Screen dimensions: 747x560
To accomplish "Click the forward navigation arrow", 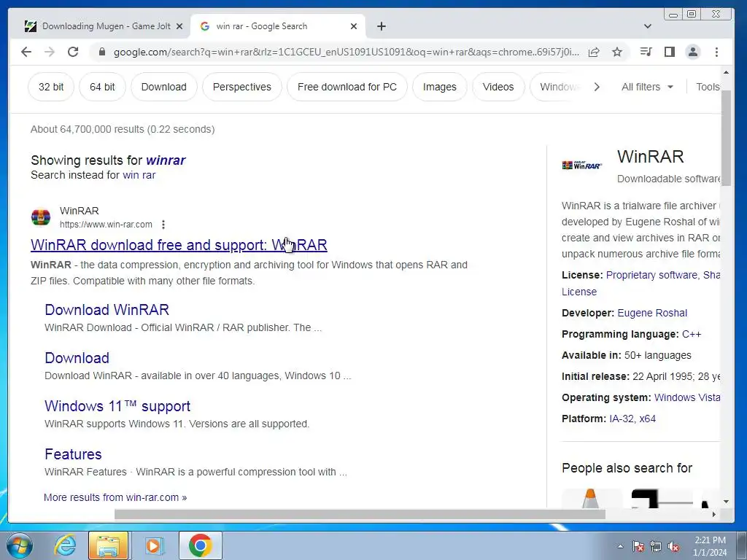I will (x=50, y=52).
